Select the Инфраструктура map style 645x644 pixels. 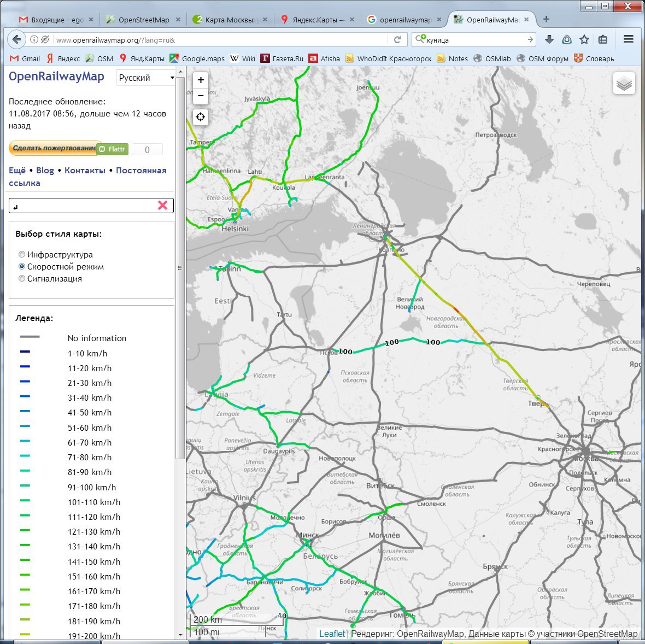tap(22, 254)
